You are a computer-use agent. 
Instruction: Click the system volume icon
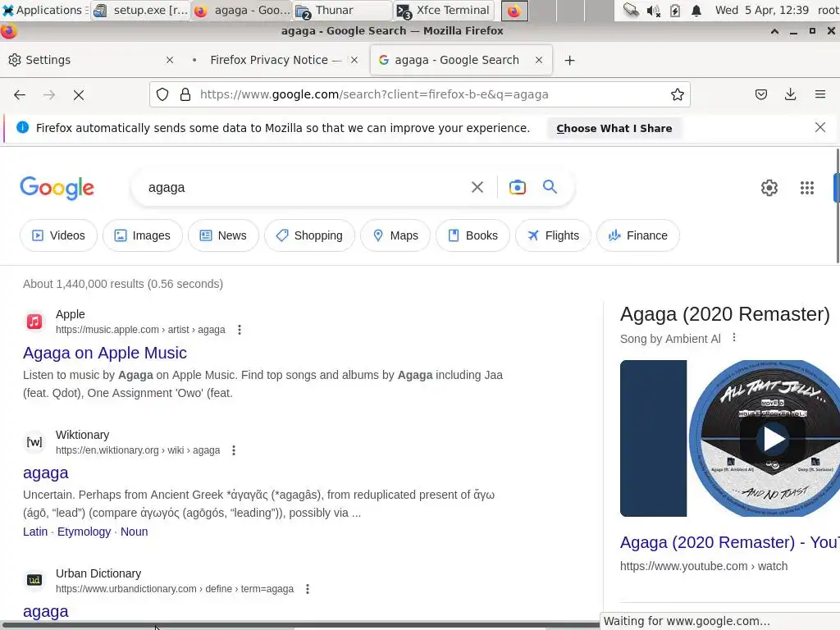pyautogui.click(x=652, y=11)
